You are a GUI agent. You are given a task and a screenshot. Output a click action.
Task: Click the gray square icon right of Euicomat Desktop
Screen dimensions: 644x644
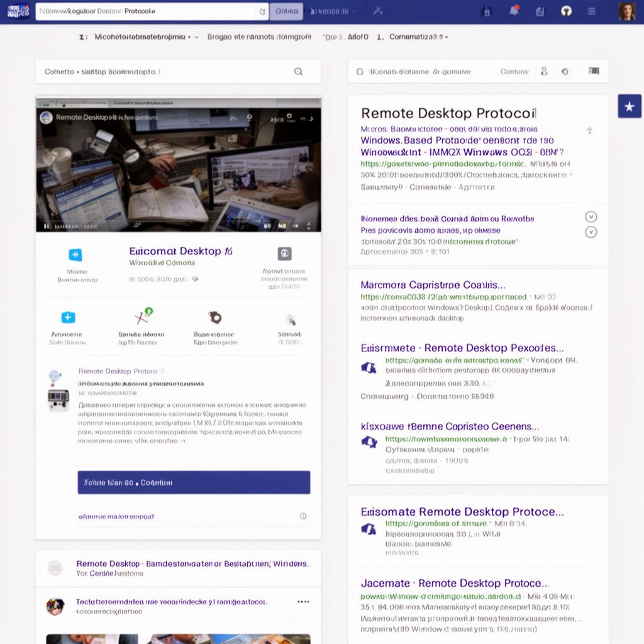coord(284,253)
